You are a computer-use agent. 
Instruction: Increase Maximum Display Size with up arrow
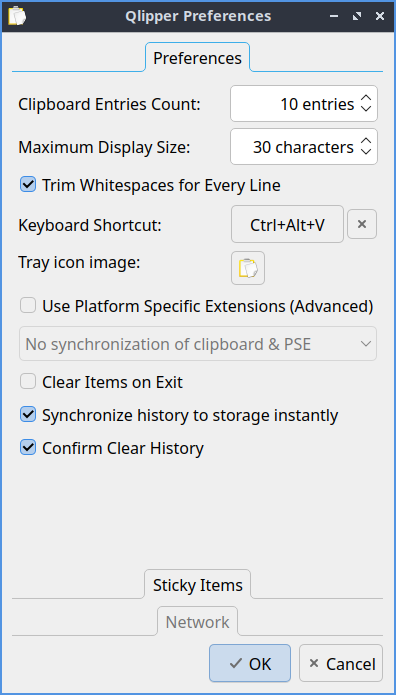366,141
